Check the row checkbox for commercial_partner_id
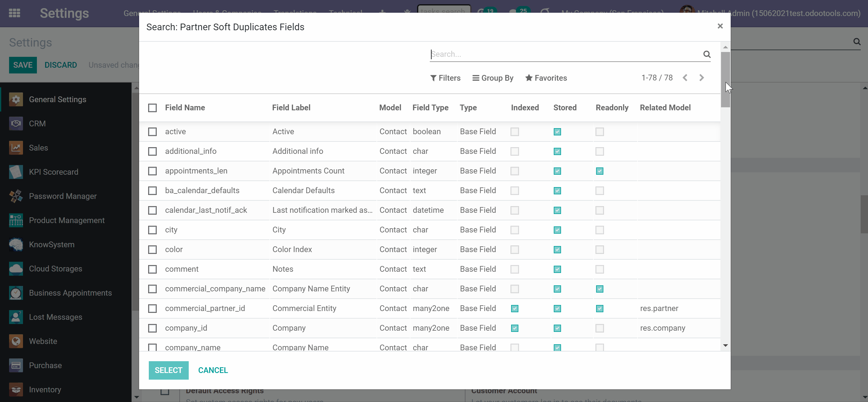The width and height of the screenshot is (868, 402). tap(152, 308)
